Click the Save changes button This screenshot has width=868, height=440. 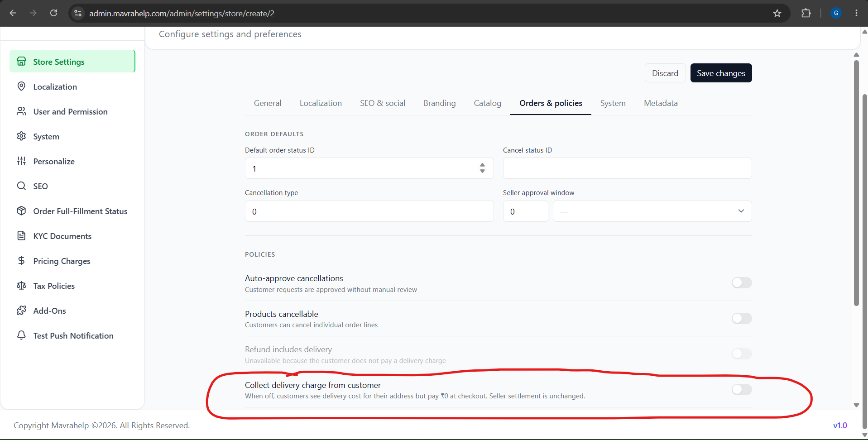721,73
